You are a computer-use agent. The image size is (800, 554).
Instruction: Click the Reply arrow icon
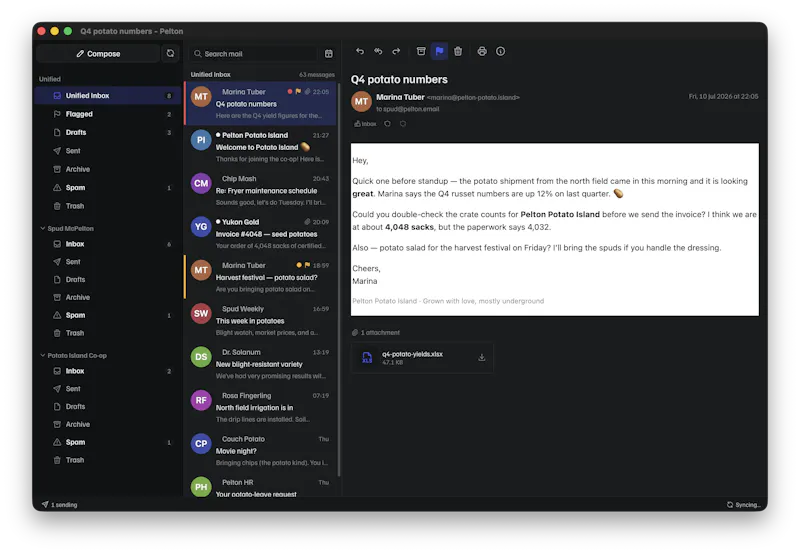click(360, 51)
